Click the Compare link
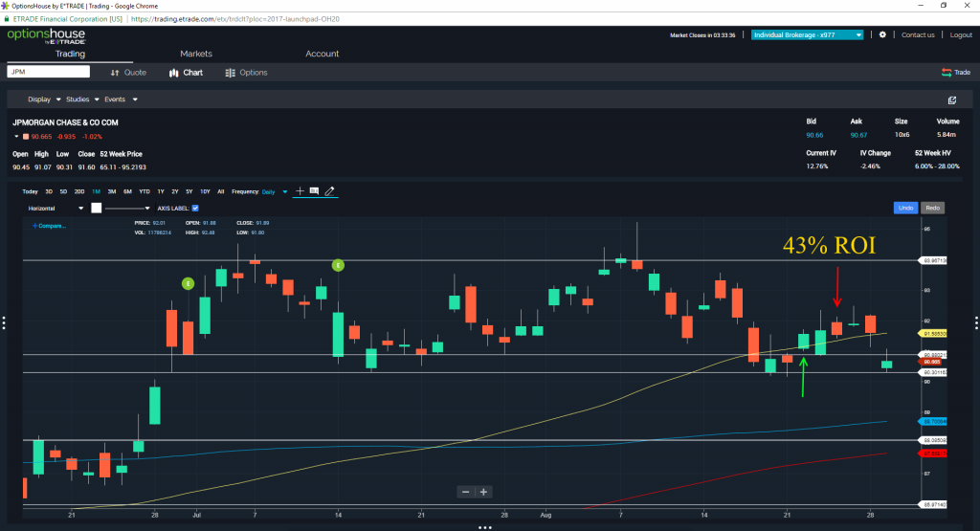Screen dimensions: 980x531 (x=50, y=226)
